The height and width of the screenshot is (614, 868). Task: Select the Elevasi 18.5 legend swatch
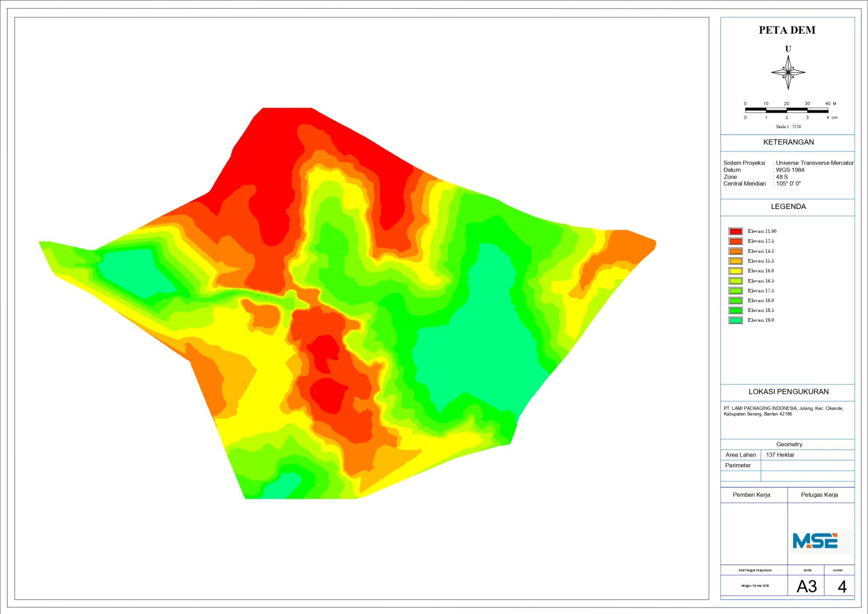point(736,311)
